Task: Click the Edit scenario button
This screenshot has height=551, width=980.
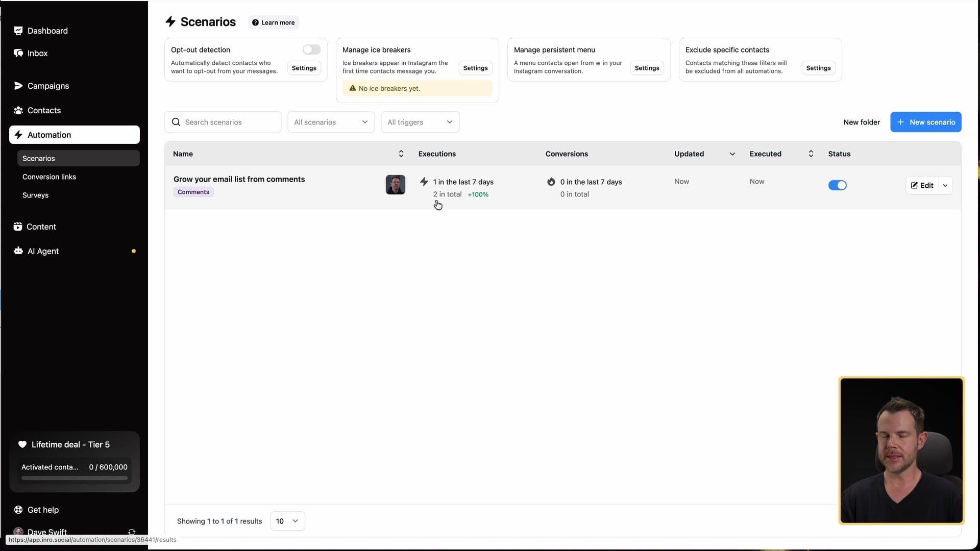Action: click(x=922, y=185)
